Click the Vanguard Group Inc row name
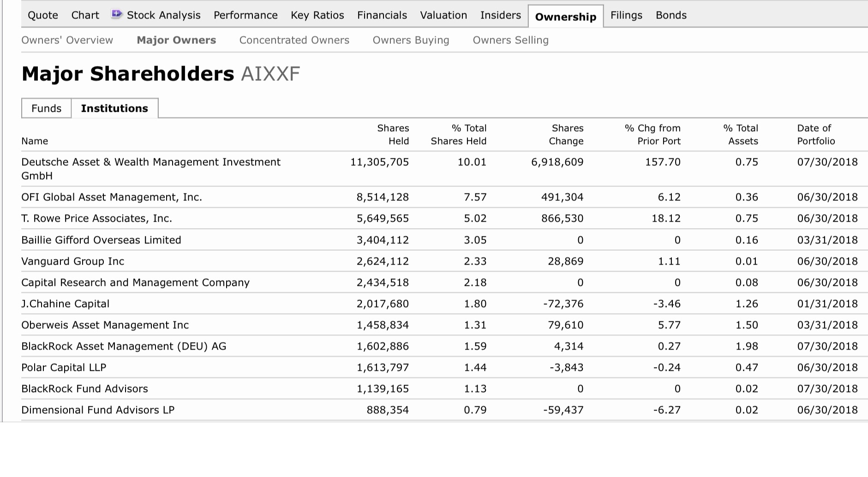 coord(72,261)
